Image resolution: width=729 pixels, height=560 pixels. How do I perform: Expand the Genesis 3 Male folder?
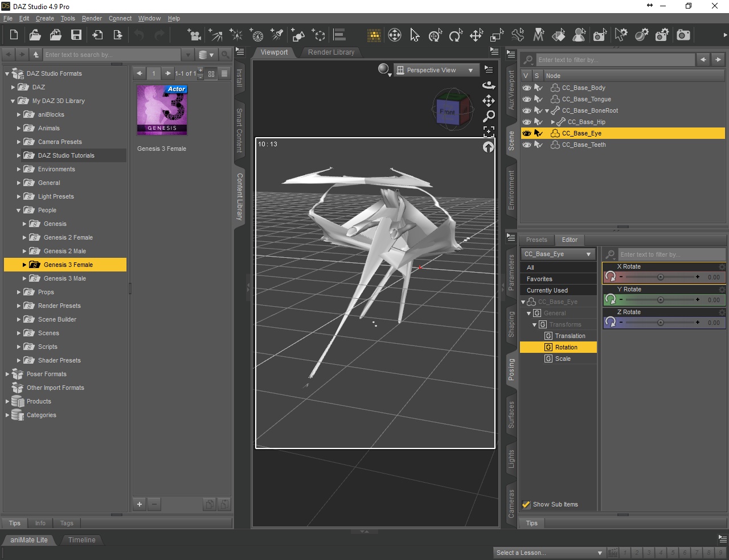pyautogui.click(x=24, y=278)
